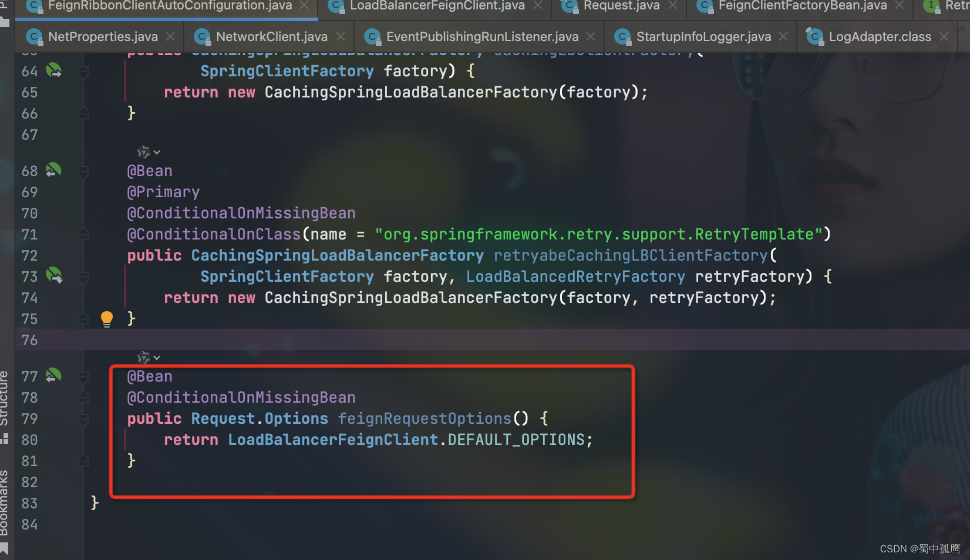Open author inlay hint above line 77
Image resolution: width=970 pixels, height=560 pixels.
pos(149,357)
